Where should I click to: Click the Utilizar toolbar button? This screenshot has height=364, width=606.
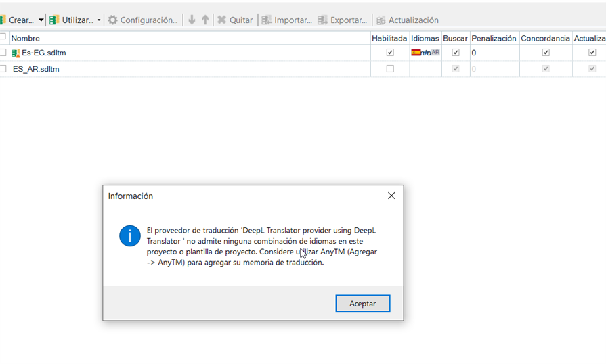[x=72, y=20]
